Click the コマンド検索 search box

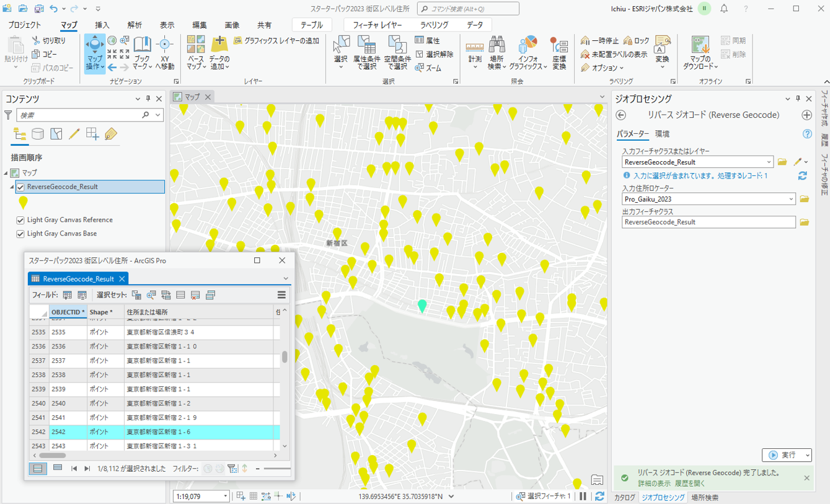point(468,9)
